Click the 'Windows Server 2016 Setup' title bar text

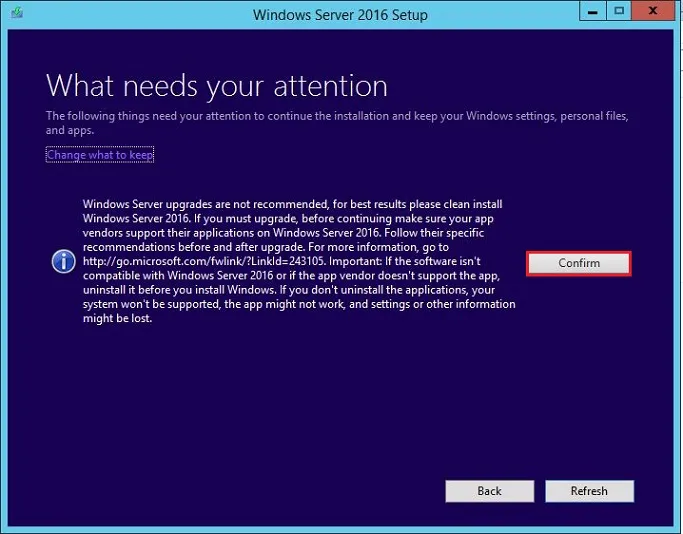[x=340, y=15]
